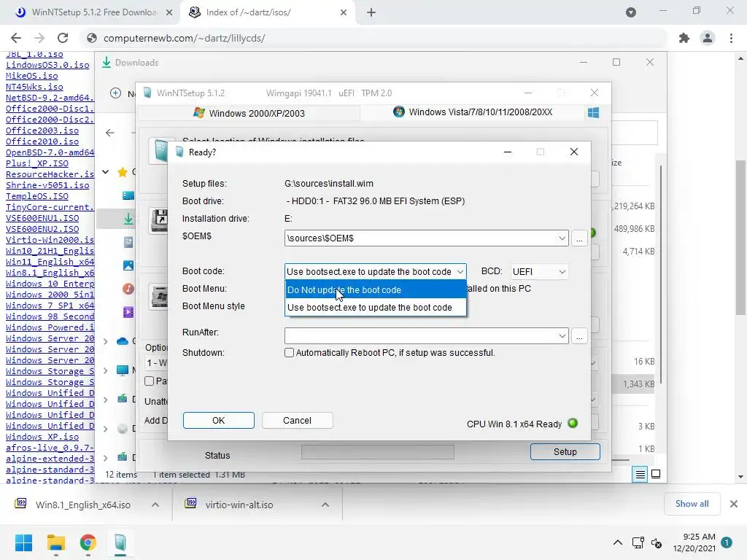
Task: Click the Windows logo icon in WinNTSetup
Action: (593, 112)
